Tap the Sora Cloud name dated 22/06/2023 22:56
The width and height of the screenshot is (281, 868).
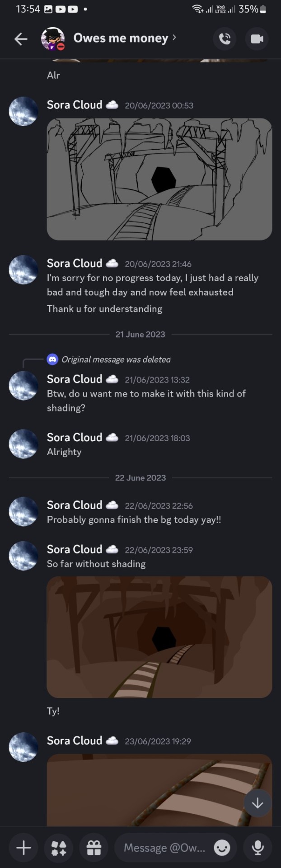point(75,505)
